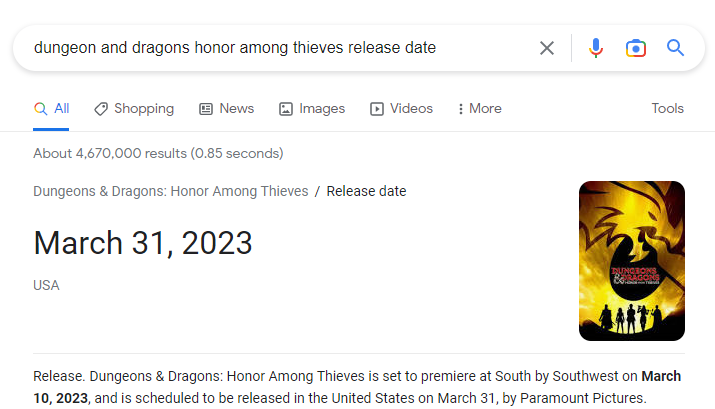Click the March 31, 2023 date heading

(x=143, y=243)
